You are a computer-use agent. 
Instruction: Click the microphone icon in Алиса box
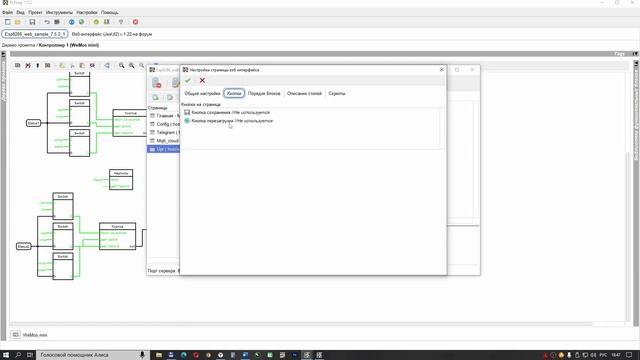point(142,355)
